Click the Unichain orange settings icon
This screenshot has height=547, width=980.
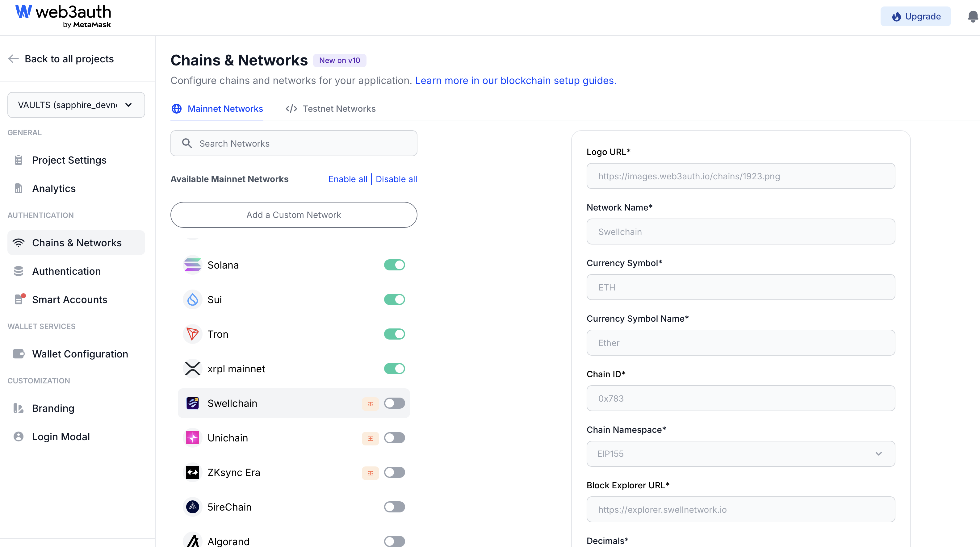point(370,438)
